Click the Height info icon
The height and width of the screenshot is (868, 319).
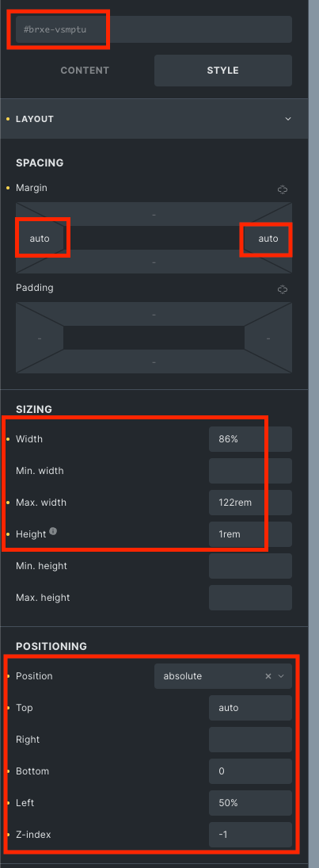[x=53, y=531]
